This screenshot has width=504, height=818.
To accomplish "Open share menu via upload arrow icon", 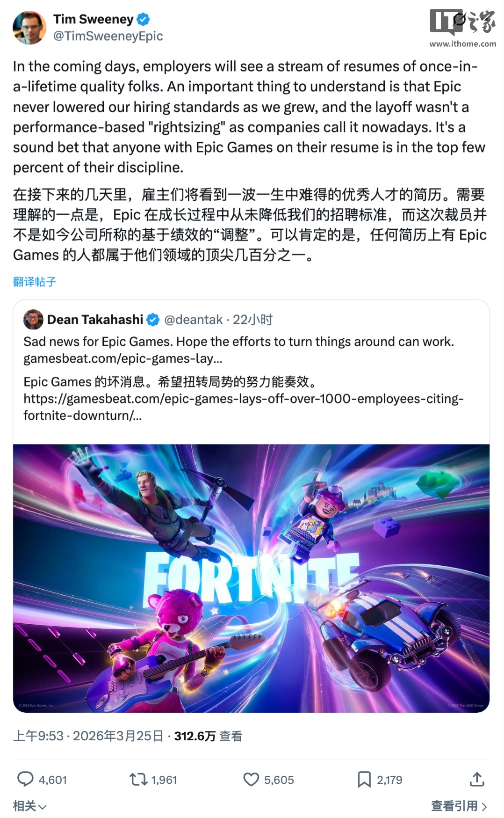I will click(477, 779).
